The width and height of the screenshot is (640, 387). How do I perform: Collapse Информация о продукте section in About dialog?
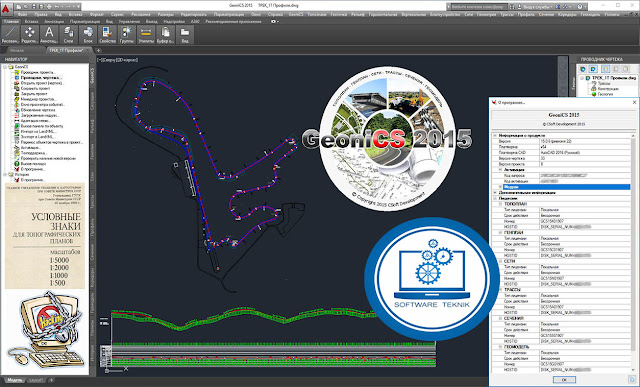(x=495, y=135)
